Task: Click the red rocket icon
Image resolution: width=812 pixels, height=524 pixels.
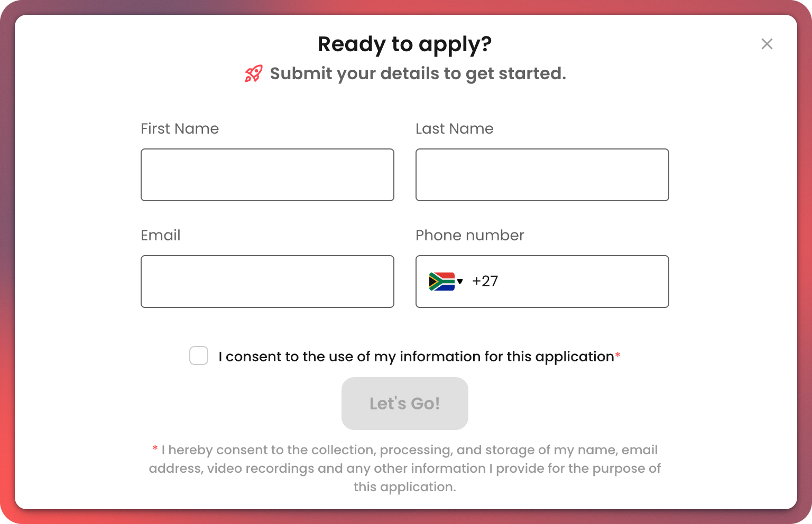Action: 254,74
